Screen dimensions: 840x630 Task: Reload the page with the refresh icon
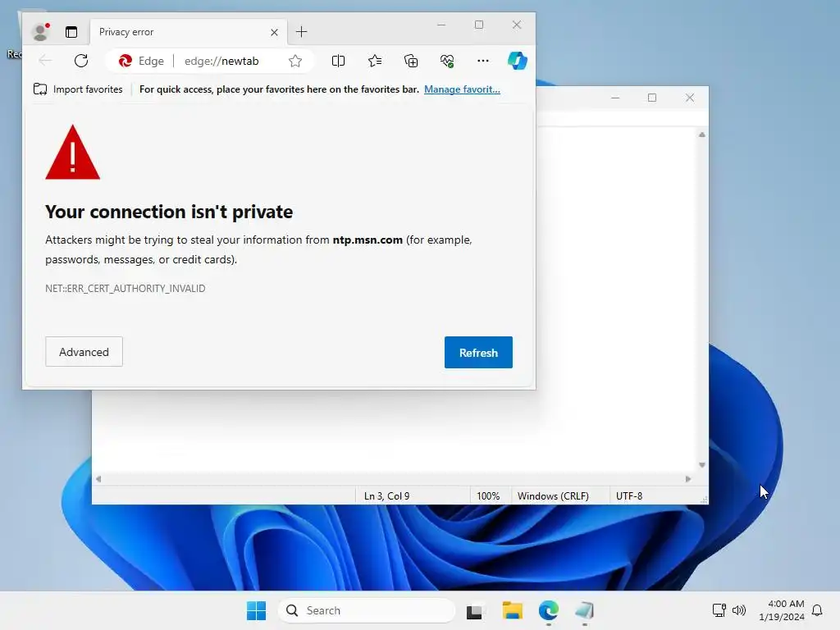point(81,61)
